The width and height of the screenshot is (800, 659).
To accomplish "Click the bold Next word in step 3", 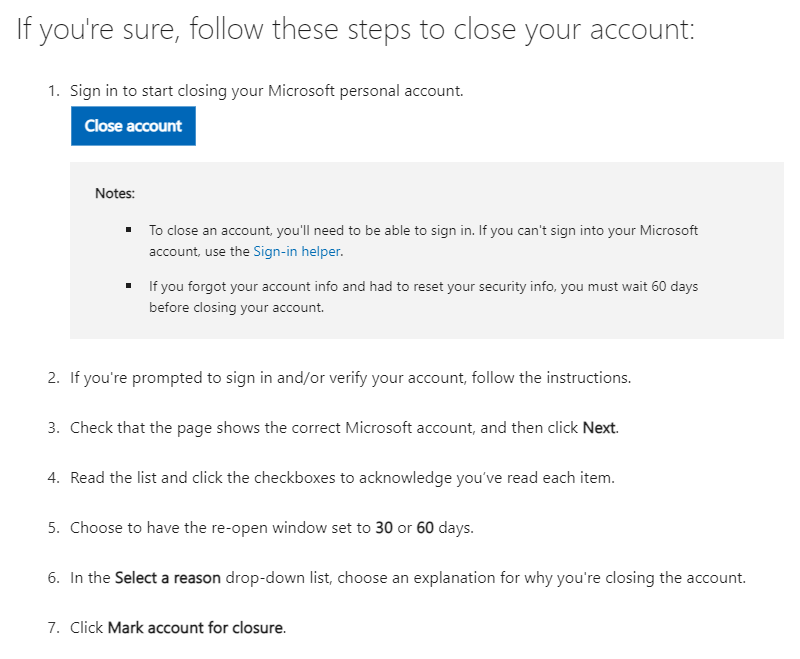I will coord(599,427).
